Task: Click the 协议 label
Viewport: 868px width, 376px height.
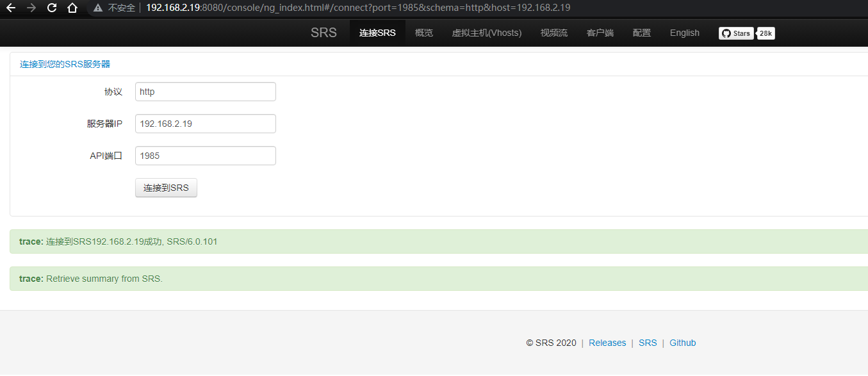Action: [113, 92]
